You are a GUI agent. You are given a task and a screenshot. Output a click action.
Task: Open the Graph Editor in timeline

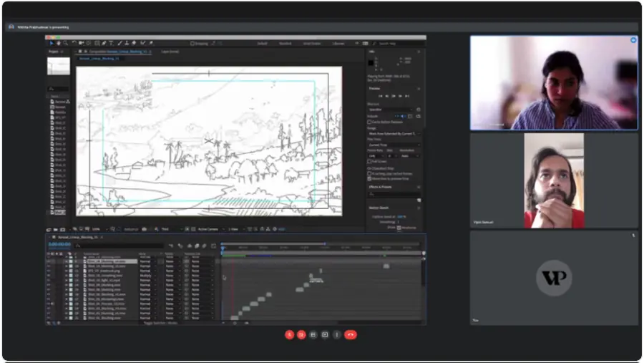pos(213,246)
